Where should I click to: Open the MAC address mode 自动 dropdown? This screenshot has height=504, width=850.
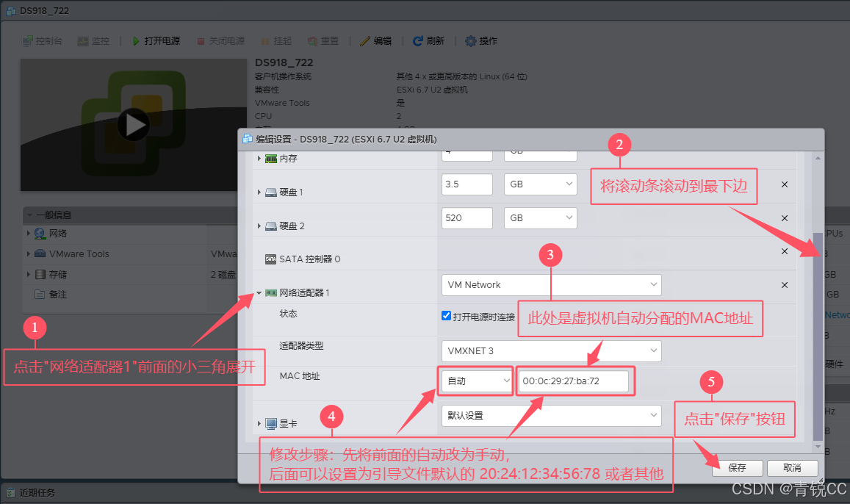[477, 381]
